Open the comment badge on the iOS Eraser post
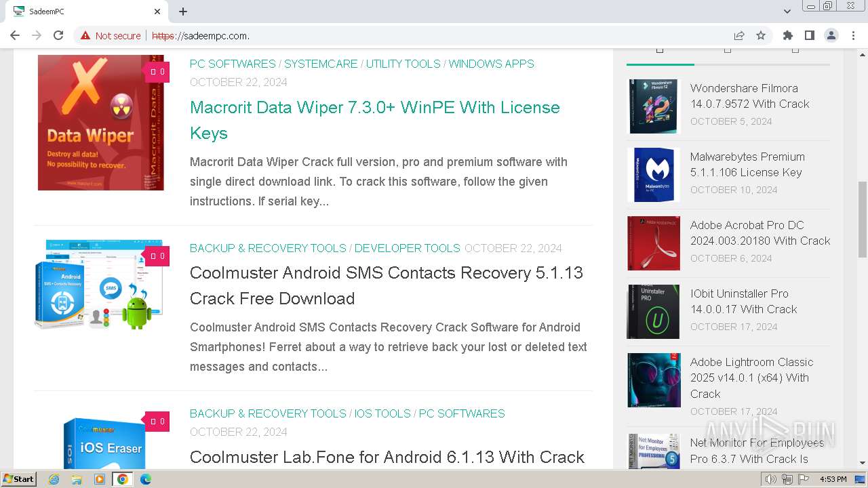 pos(157,422)
